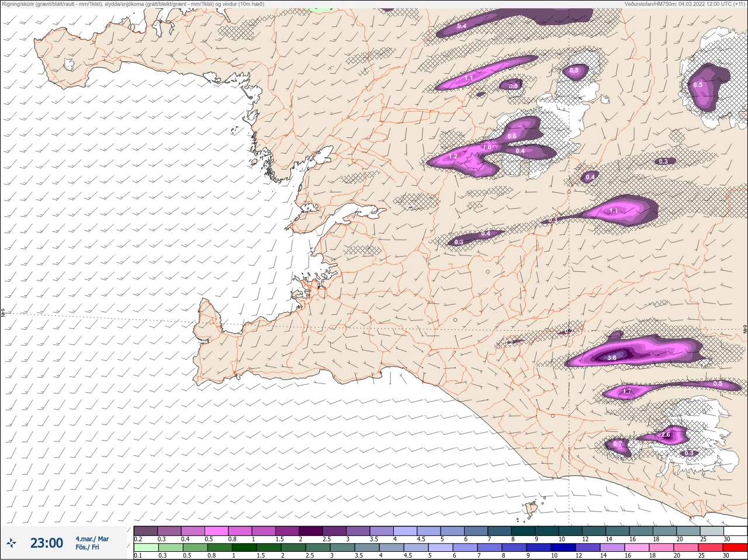The width and height of the screenshot is (748, 560).
Task: Select upper legend swatch labelled 0.2
Action: tap(146, 531)
